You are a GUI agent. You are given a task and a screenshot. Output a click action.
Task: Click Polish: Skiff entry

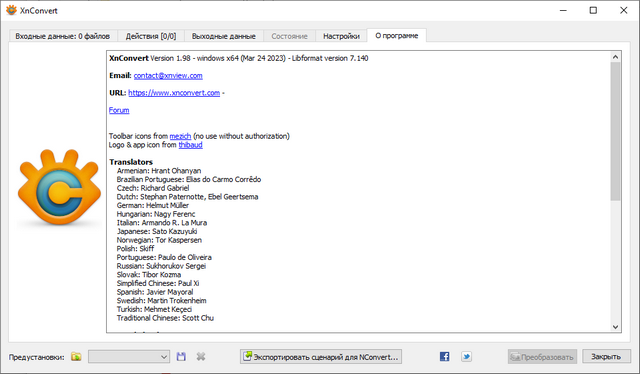pos(135,249)
